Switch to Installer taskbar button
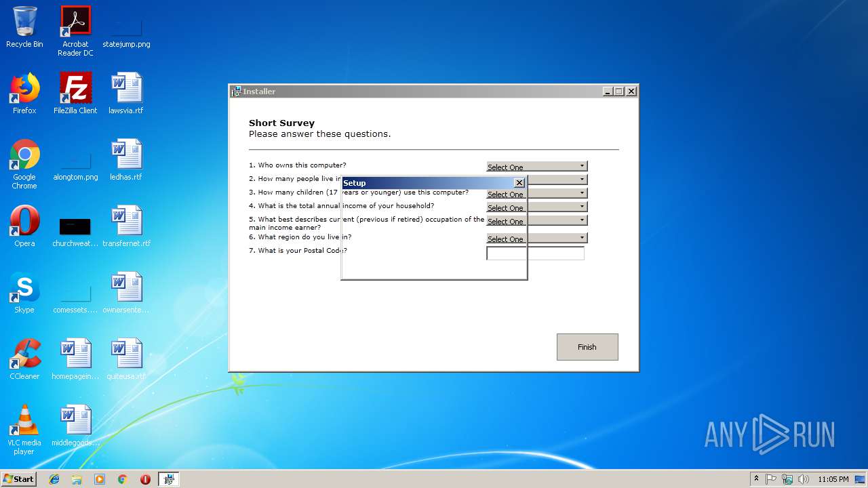 (x=168, y=479)
